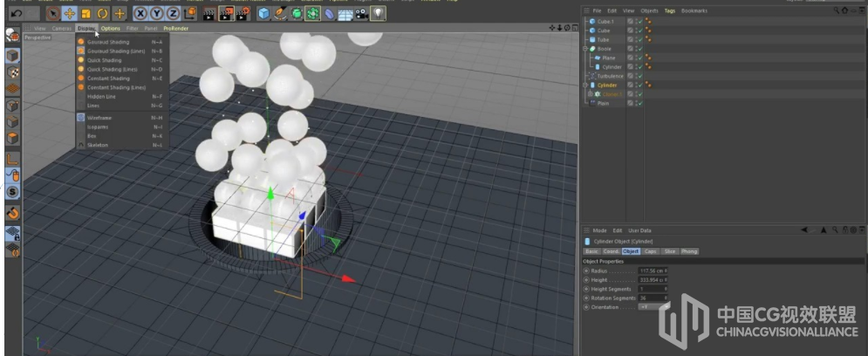
Task: Toggle Tube enabled green checkmark
Action: [640, 40]
